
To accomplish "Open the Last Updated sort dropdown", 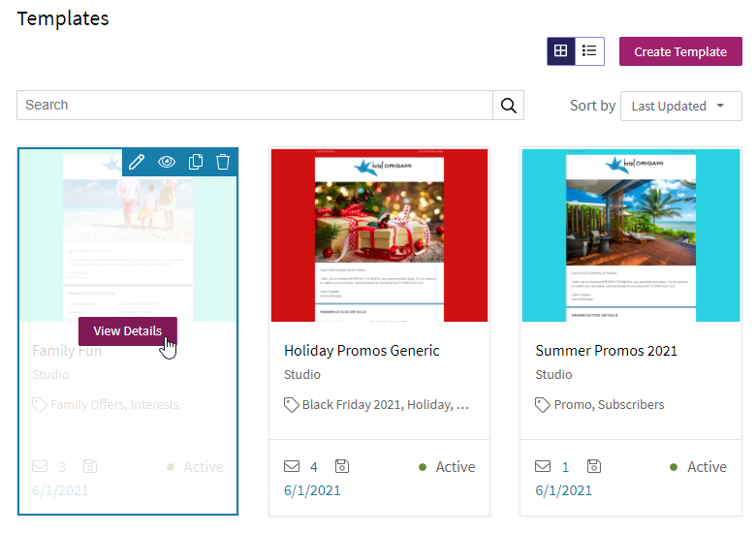I will pyautogui.click(x=680, y=106).
